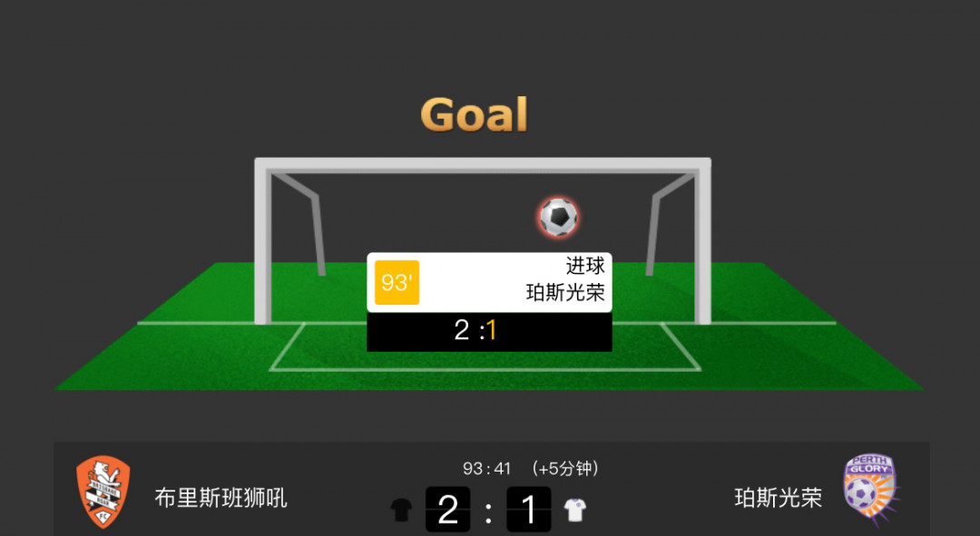Select the 珀斯光荣 team name at bottom right
Screen dimensions: 980x536
tap(779, 498)
